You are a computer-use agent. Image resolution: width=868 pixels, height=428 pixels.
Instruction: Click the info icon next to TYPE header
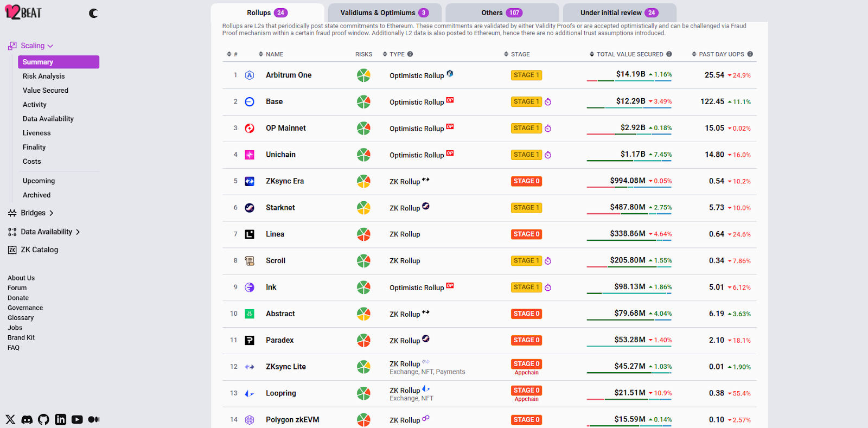tap(410, 54)
